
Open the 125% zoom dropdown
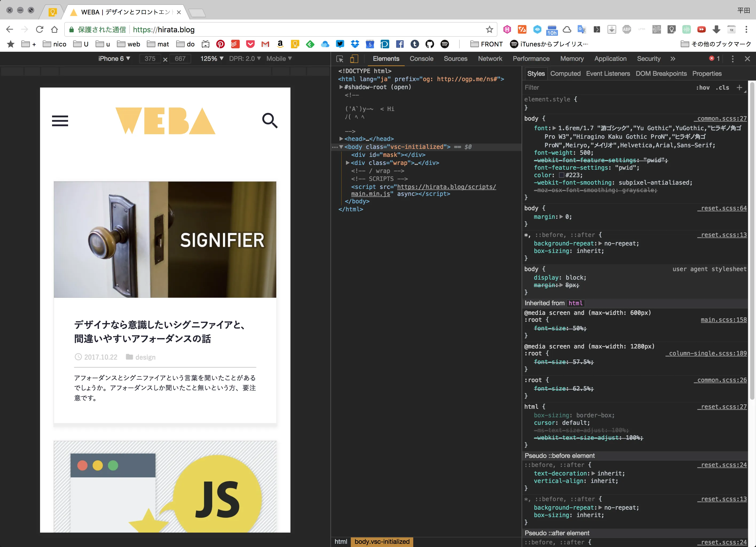pos(211,59)
